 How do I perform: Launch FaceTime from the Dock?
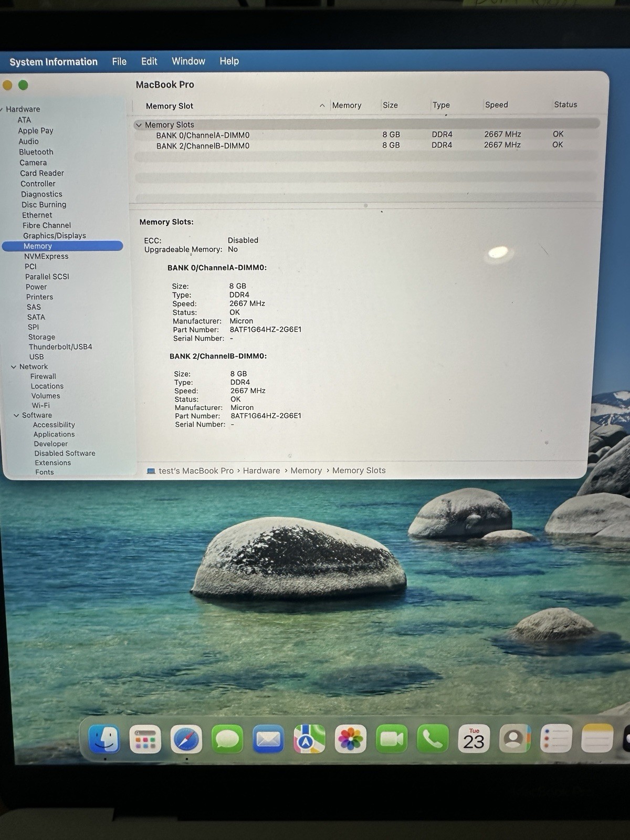pyautogui.click(x=392, y=739)
